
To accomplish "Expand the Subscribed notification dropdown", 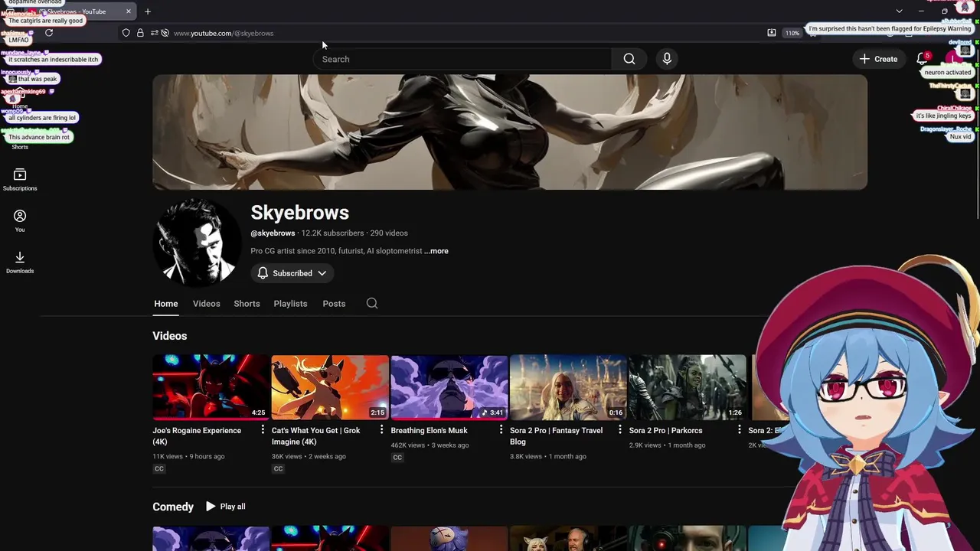I will 322,273.
